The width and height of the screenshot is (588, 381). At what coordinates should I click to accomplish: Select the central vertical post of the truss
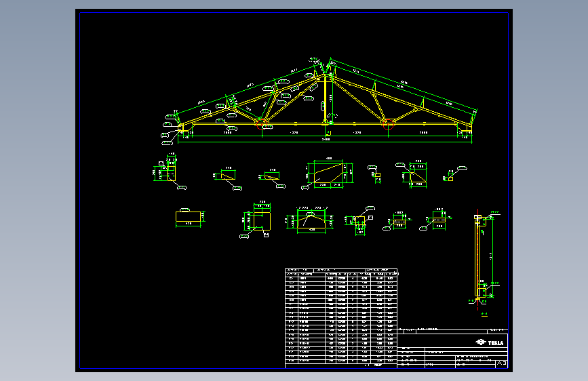(326, 100)
